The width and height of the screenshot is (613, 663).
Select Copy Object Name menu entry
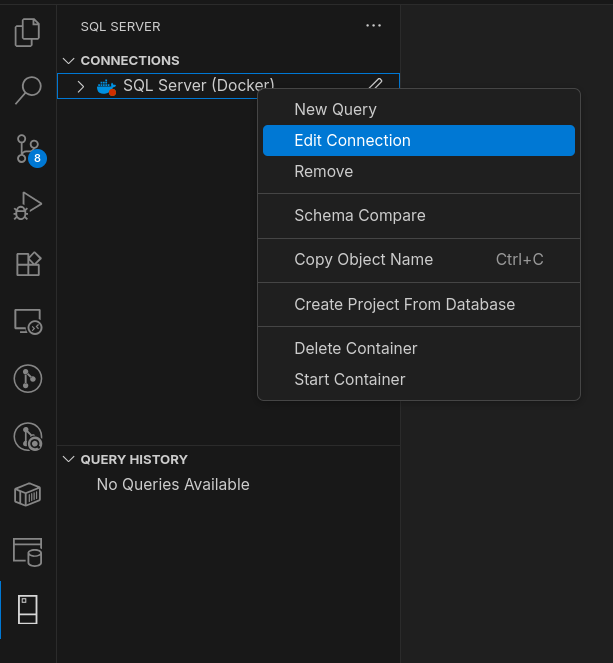pyautogui.click(x=363, y=260)
